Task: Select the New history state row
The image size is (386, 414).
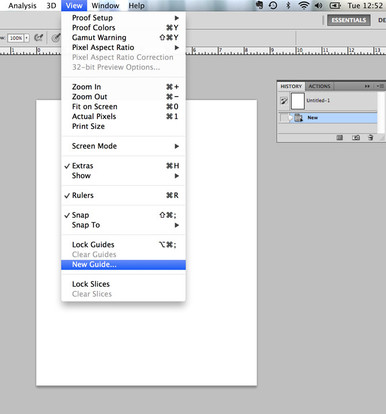Action: click(x=328, y=118)
